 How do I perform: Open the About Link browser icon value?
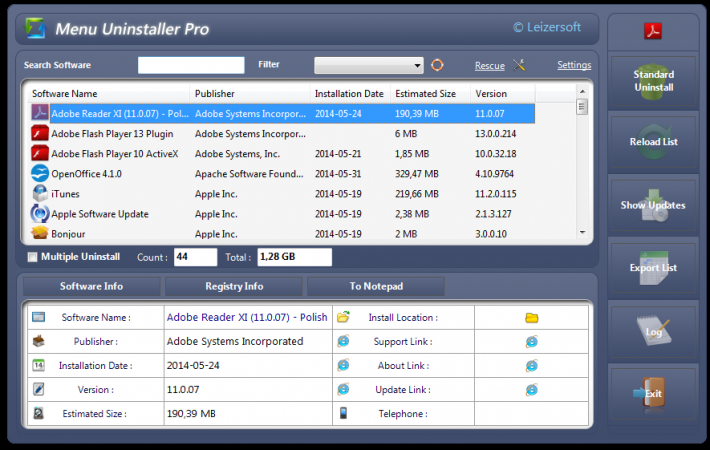point(532,365)
